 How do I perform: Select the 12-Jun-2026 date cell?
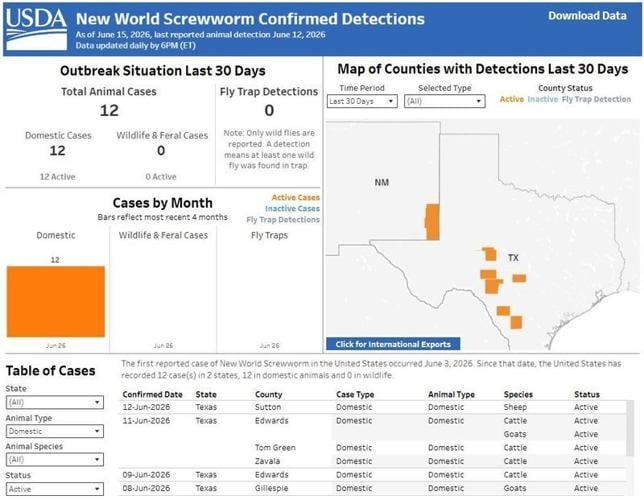point(146,407)
